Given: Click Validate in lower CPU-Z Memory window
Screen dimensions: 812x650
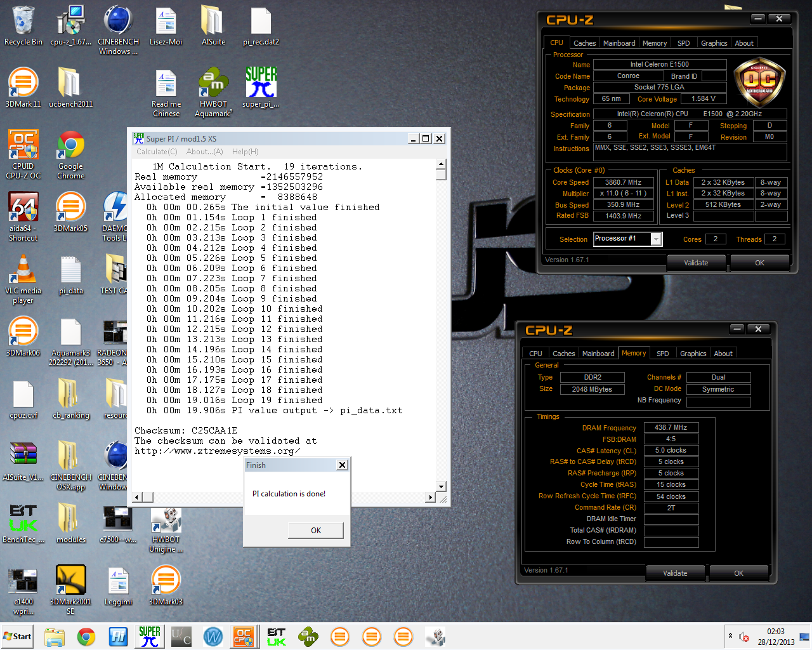Looking at the screenshot, I should [675, 573].
